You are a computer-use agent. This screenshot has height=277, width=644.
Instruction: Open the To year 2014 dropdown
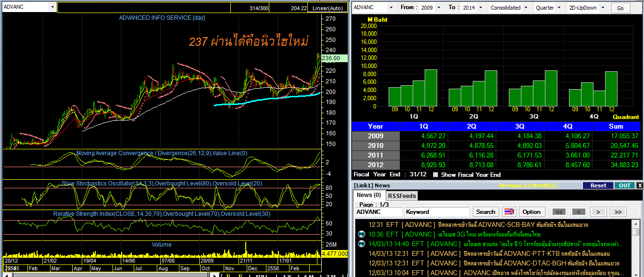point(481,8)
